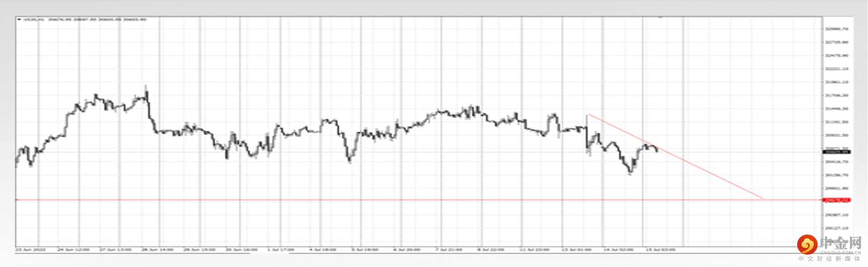Click the 13 Jul 01:00 time label
This screenshot has height=267, width=868.
coord(576,250)
